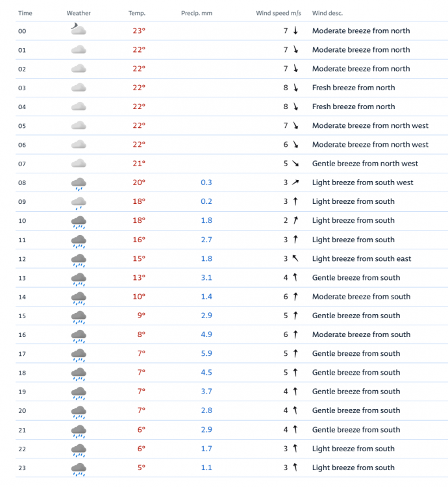
Task: Click the weather icon at hour 09
Action: pyautogui.click(x=79, y=202)
